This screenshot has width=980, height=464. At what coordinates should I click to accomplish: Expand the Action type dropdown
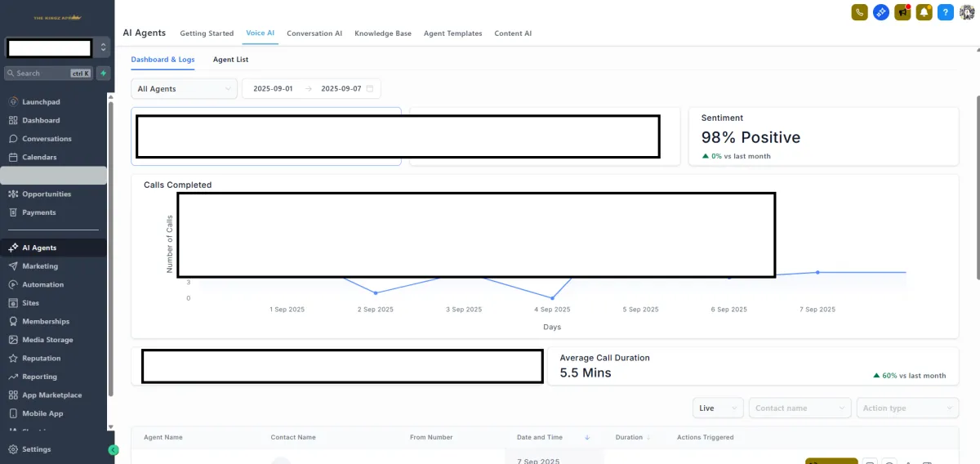pos(906,408)
